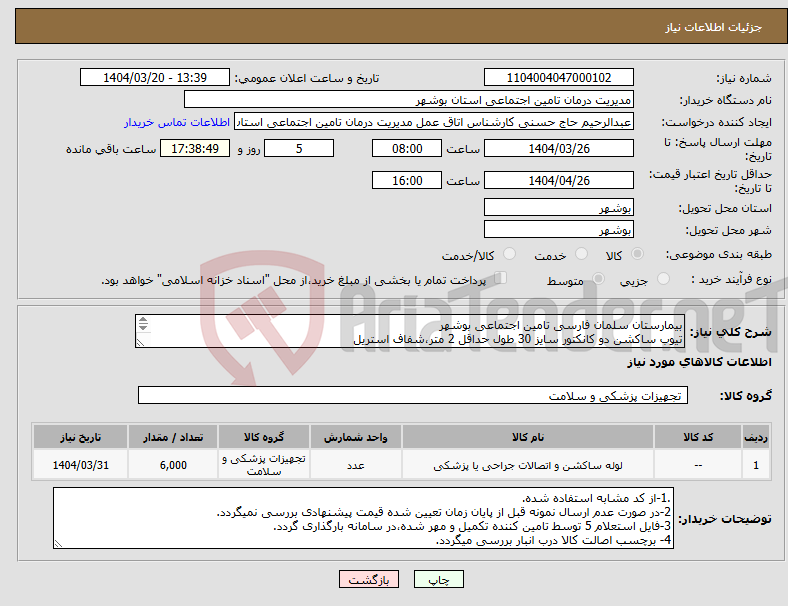Screen dimensions: 788x606
Task: Click the quantity cell 6,000
Action: pos(173,465)
